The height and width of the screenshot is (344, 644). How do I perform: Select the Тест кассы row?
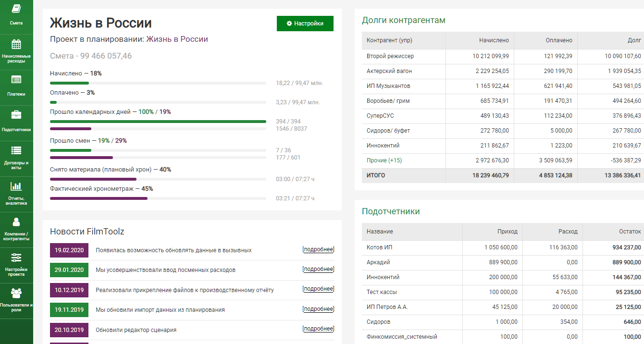coord(503,292)
